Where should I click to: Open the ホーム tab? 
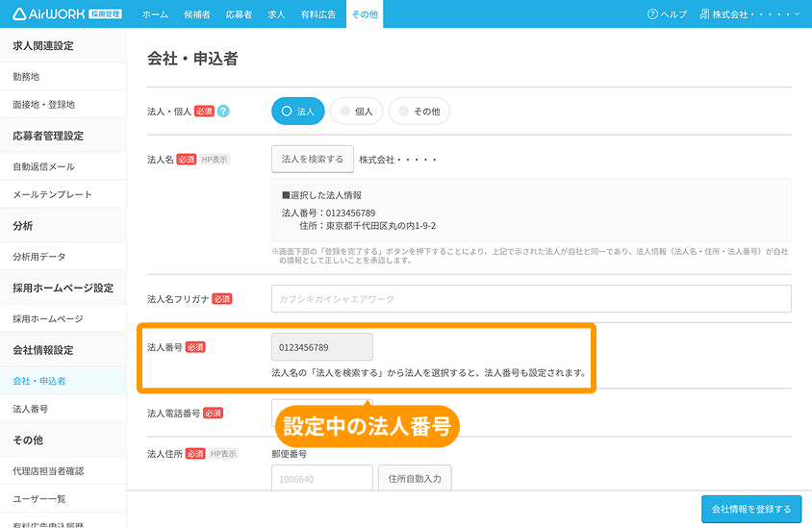[155, 14]
